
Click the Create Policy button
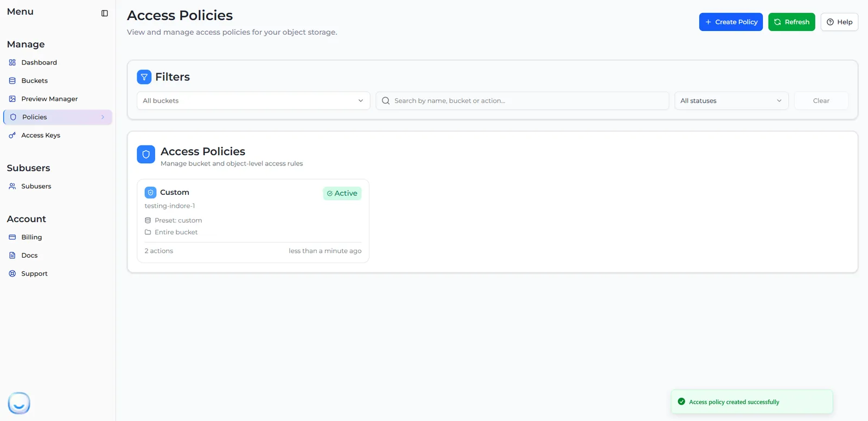tap(731, 22)
